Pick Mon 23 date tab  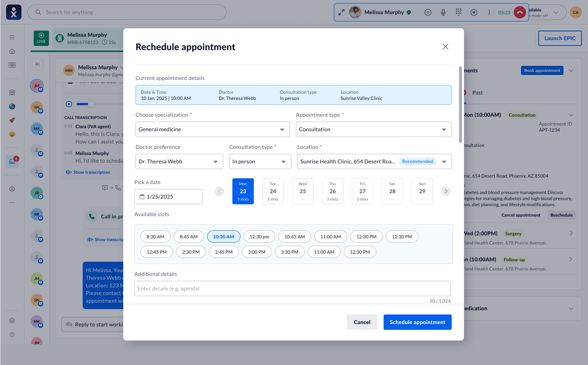(243, 191)
